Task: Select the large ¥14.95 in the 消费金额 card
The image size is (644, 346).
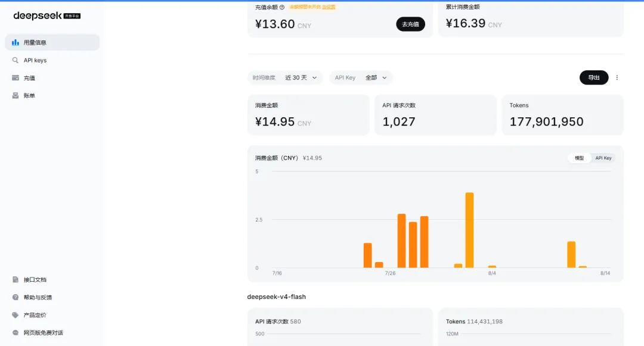Action: click(x=275, y=121)
